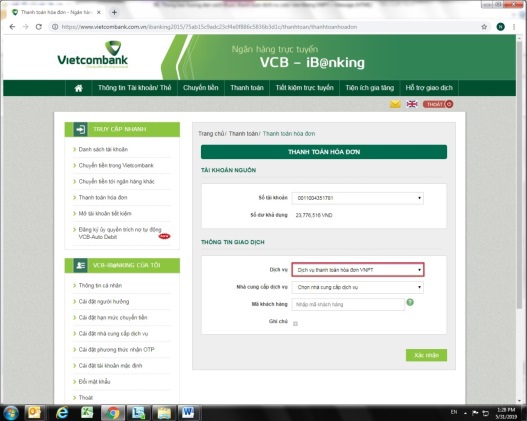This screenshot has height=421, width=527.
Task: Click the Truy cập nhanh panel icon
Action: pos(81,129)
